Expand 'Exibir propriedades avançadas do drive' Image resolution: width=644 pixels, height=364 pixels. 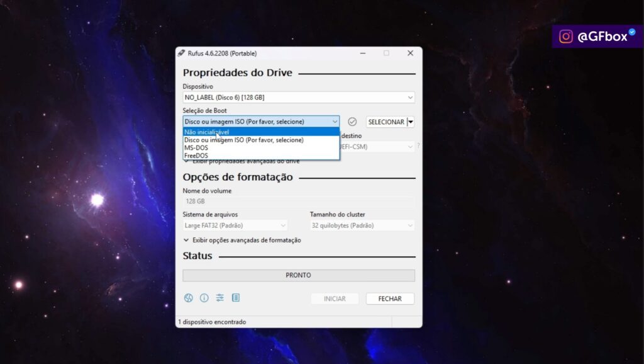pos(242,161)
